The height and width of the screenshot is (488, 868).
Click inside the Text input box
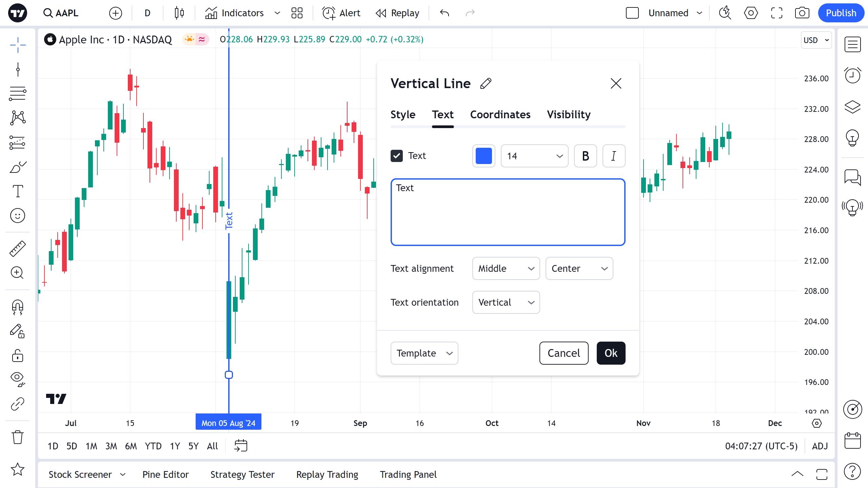508,212
